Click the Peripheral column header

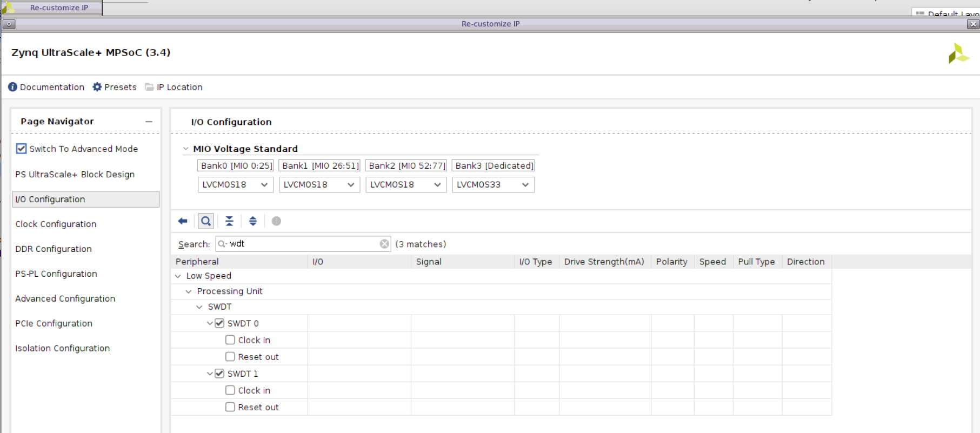tap(239, 262)
